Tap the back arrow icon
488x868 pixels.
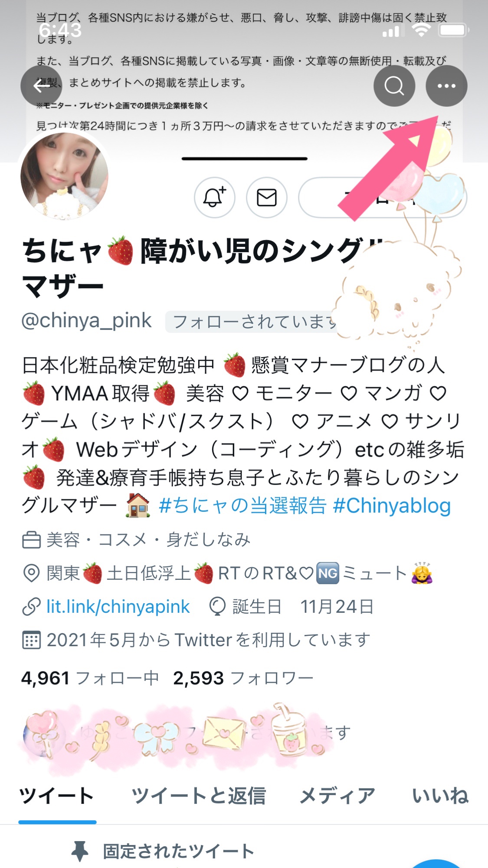coord(41,86)
